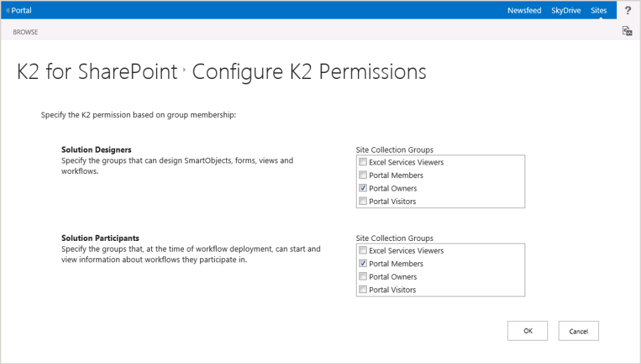
Task: Click the K2 for SharePoint breadcrumb title
Action: click(97, 72)
